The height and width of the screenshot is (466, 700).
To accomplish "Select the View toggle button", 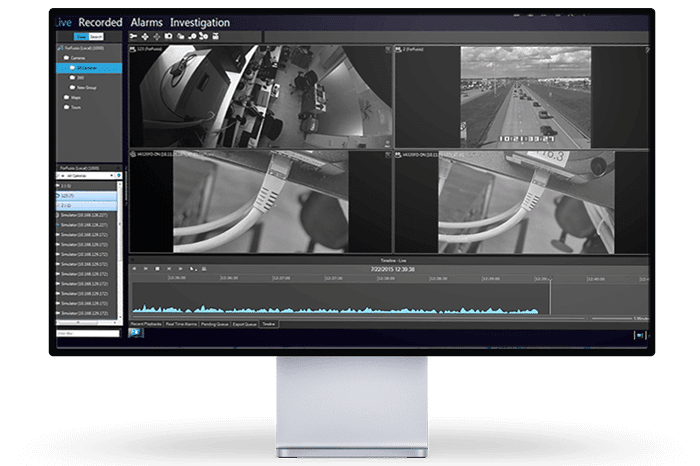I will (81, 37).
